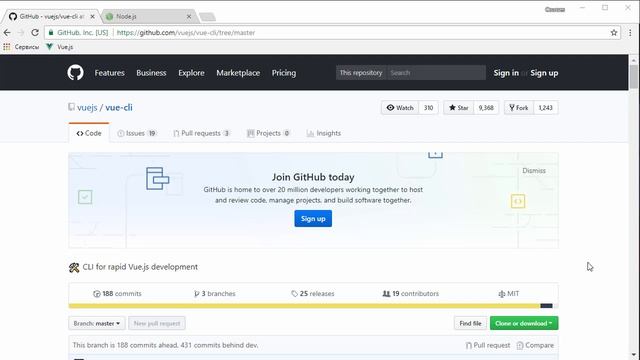The height and width of the screenshot is (360, 640).
Task: Open the Issues tab
Action: (x=137, y=133)
